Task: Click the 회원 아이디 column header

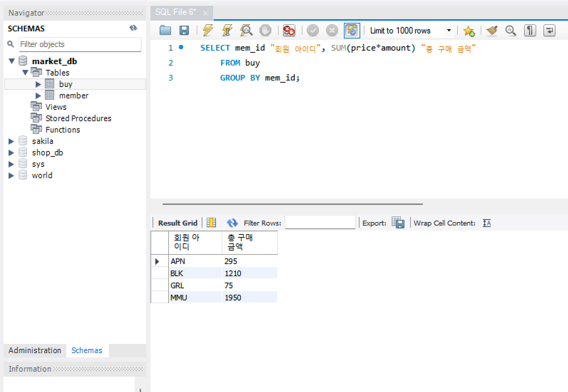Action: pos(195,242)
